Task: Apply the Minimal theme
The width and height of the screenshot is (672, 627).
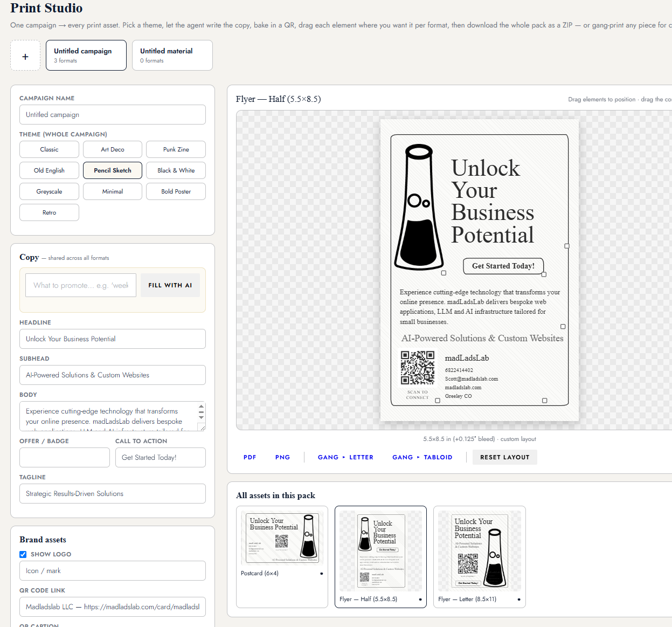Action: (x=113, y=191)
